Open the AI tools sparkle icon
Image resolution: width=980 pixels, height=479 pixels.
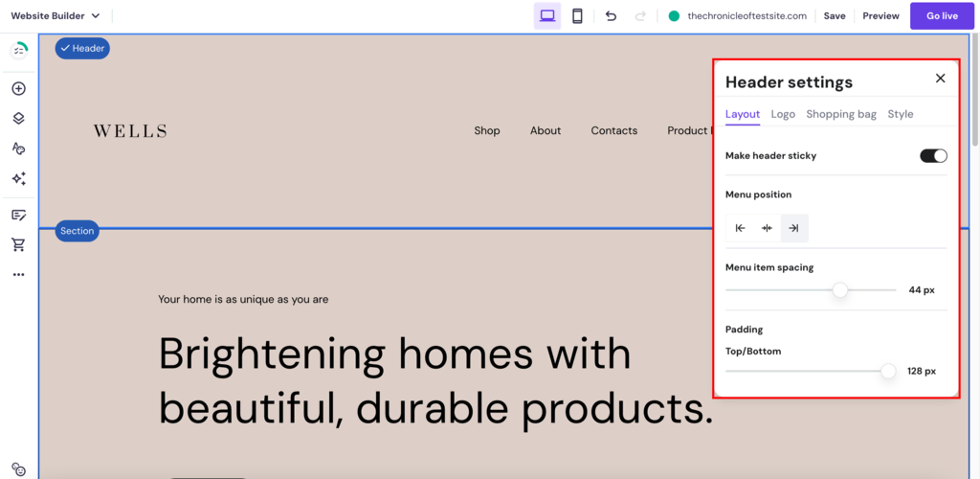[x=19, y=179]
